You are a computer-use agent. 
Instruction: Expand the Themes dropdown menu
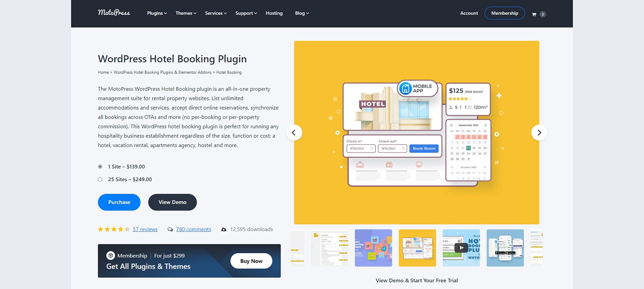pyautogui.click(x=186, y=13)
